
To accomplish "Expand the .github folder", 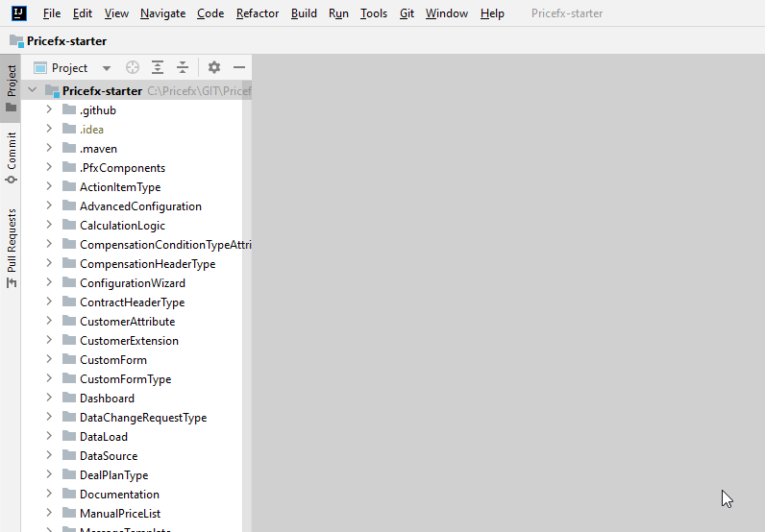I will click(49, 109).
